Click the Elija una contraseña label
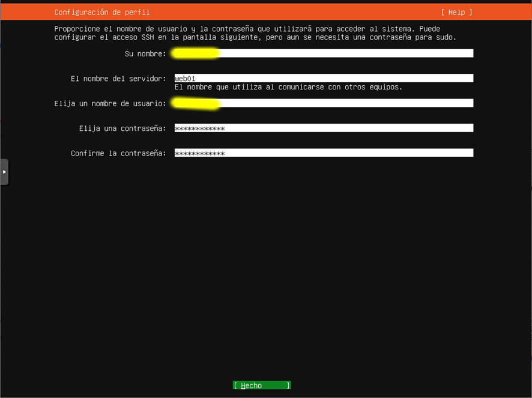The image size is (532, 398). 122,128
